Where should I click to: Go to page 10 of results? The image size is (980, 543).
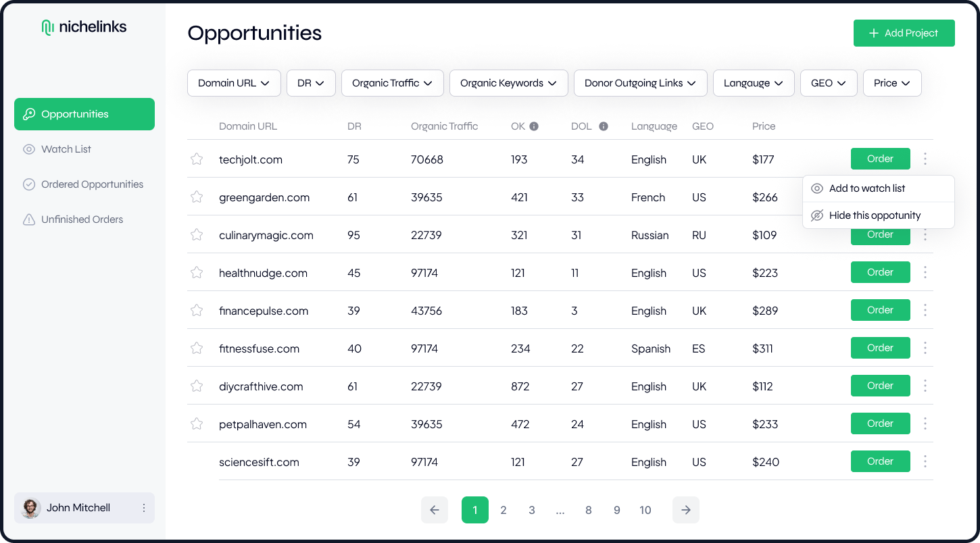(x=645, y=510)
